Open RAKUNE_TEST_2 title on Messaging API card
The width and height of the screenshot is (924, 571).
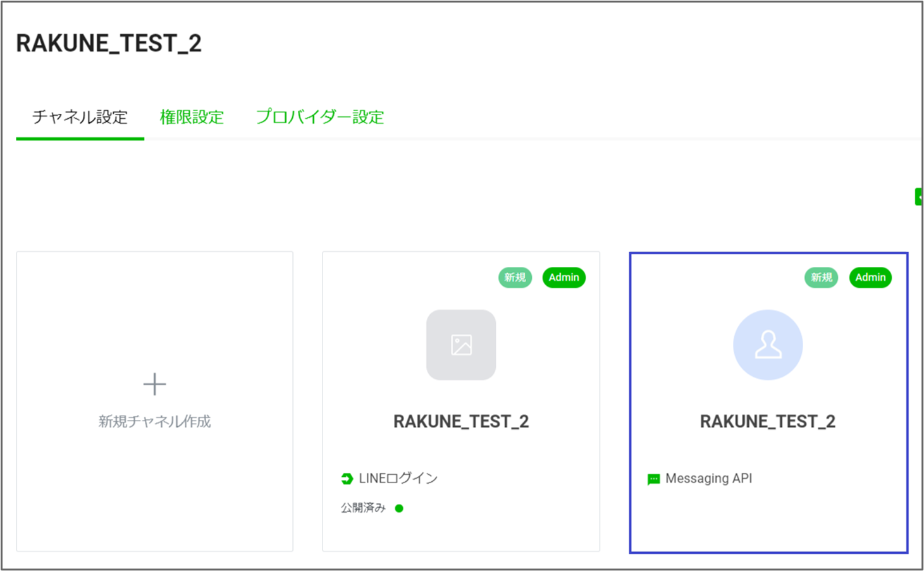(x=768, y=422)
